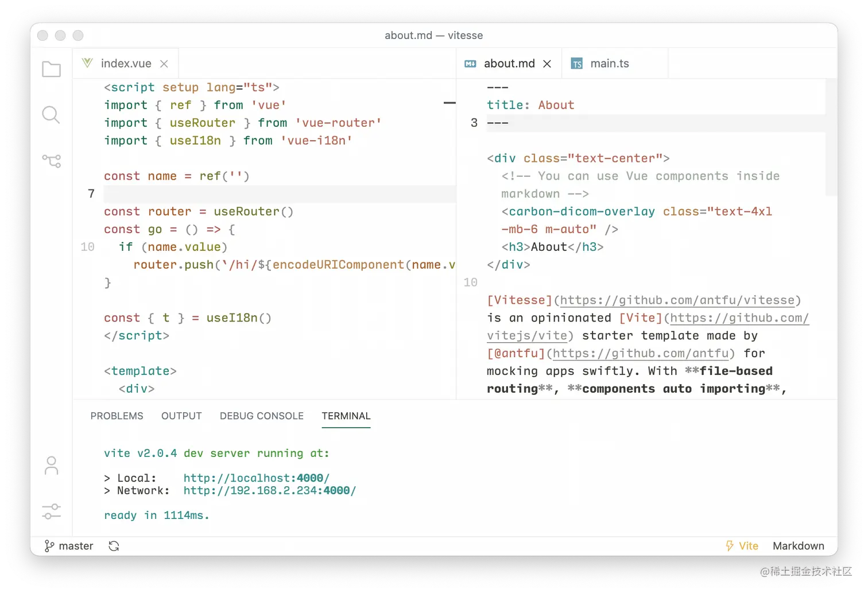Click line number 3 in about.md gutter

[x=474, y=123]
